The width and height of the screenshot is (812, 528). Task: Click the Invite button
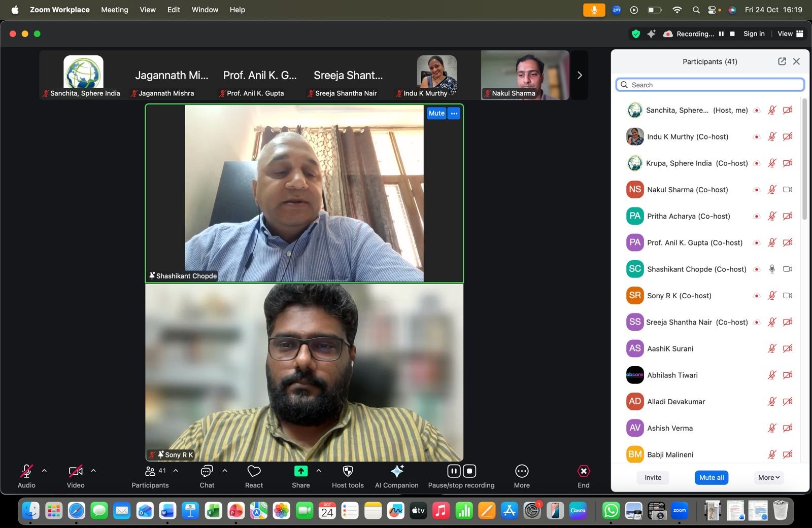click(x=653, y=477)
